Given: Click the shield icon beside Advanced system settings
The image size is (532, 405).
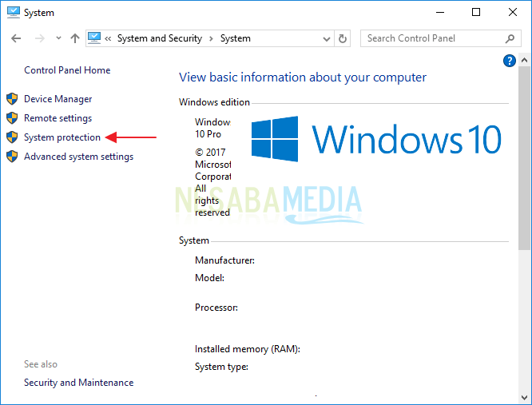Looking at the screenshot, I should point(12,157).
